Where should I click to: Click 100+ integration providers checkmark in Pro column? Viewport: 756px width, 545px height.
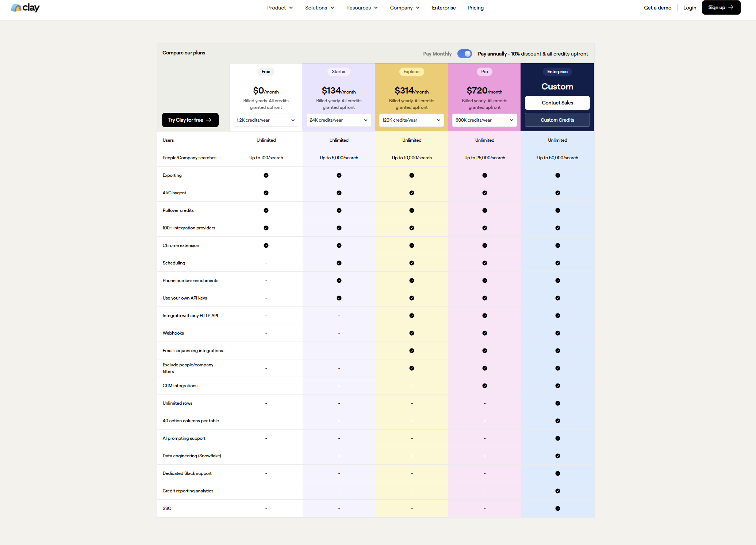point(485,228)
